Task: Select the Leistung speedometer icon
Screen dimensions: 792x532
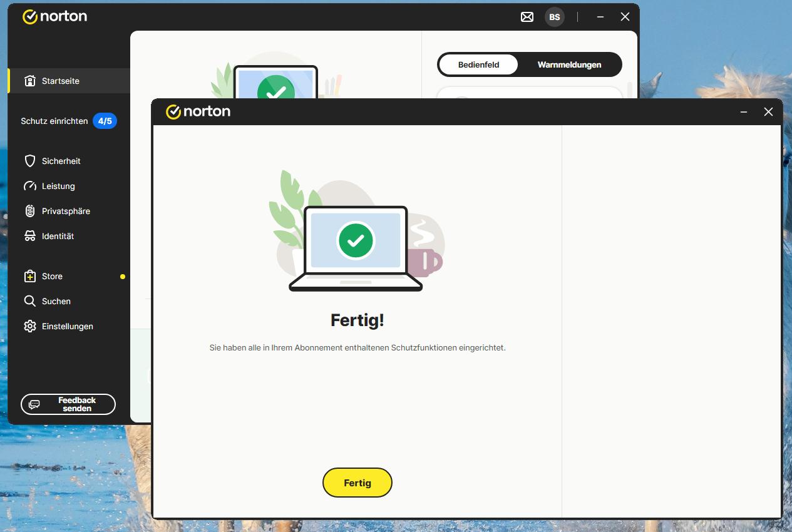Action: click(x=30, y=186)
